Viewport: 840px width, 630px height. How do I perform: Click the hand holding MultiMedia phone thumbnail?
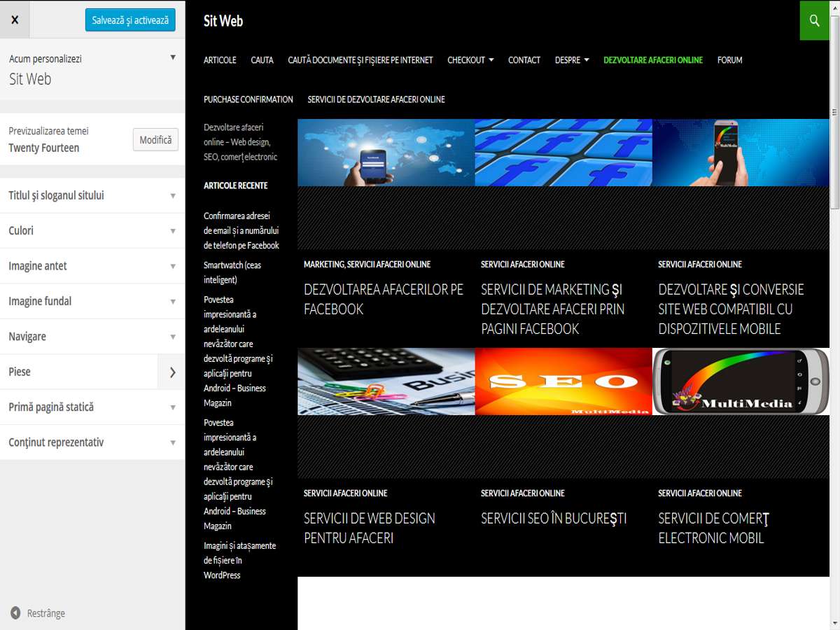(741, 153)
